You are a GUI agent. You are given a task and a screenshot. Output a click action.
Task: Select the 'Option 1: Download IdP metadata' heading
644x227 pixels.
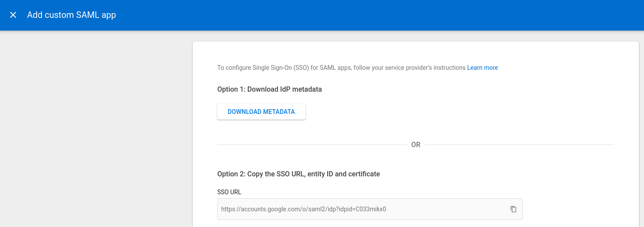pyautogui.click(x=269, y=89)
